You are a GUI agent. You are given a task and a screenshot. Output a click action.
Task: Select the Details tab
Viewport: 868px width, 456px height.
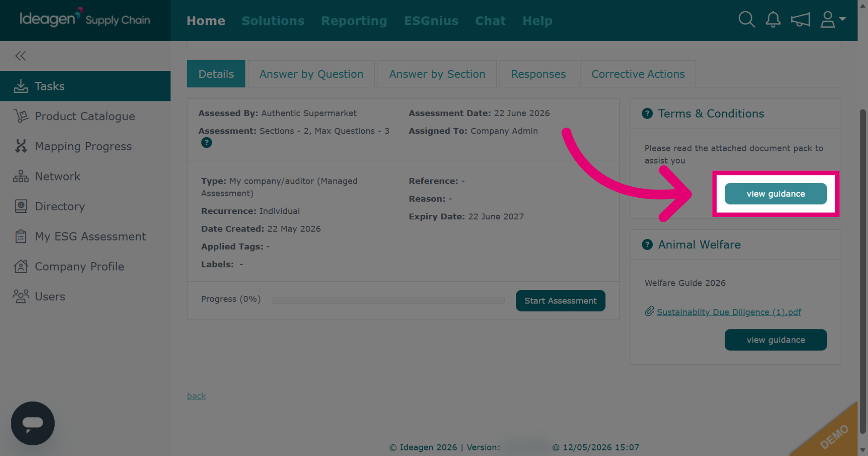point(216,74)
